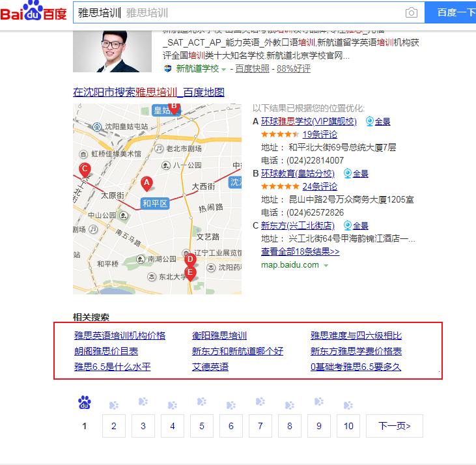Open related search 朗阁雅思价目表

coord(106,352)
